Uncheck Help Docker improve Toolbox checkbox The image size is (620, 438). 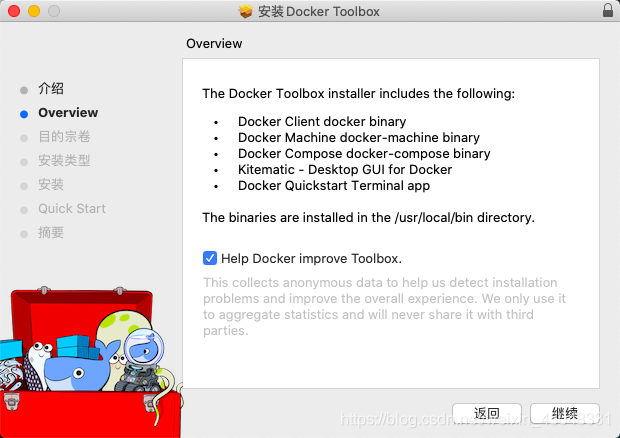click(210, 258)
